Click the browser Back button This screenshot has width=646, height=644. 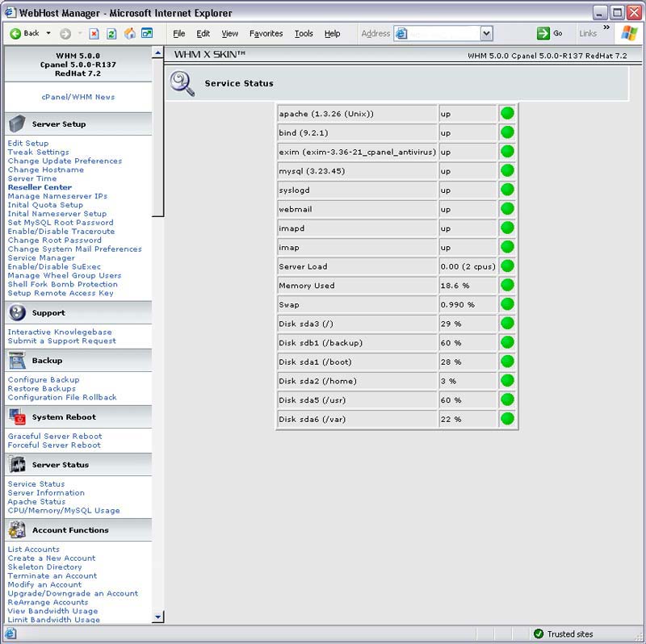click(x=24, y=33)
